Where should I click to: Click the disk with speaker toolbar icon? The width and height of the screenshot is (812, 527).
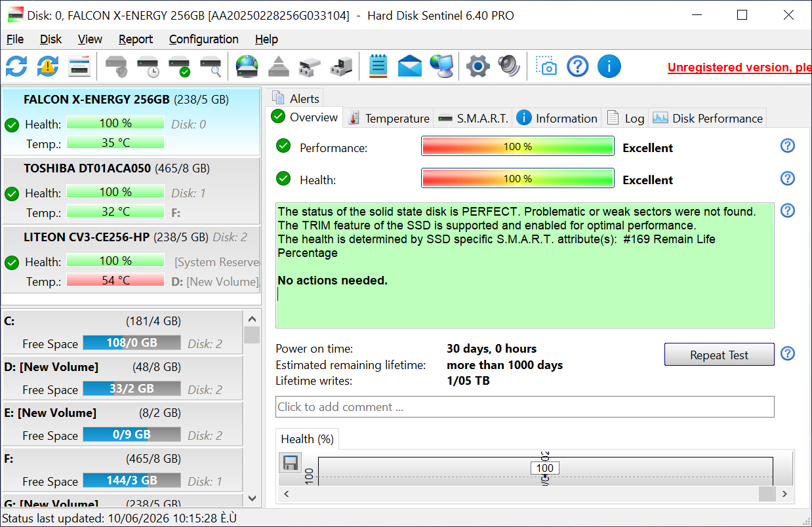pos(117,66)
